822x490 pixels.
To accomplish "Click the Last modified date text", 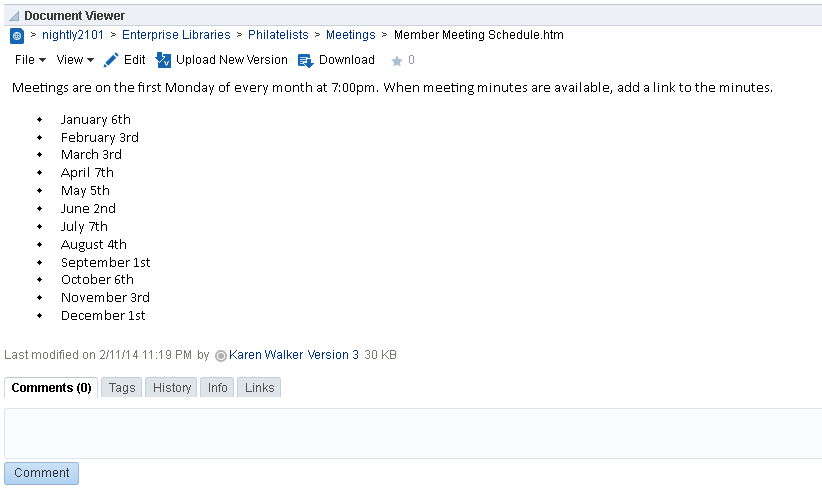I will [98, 355].
